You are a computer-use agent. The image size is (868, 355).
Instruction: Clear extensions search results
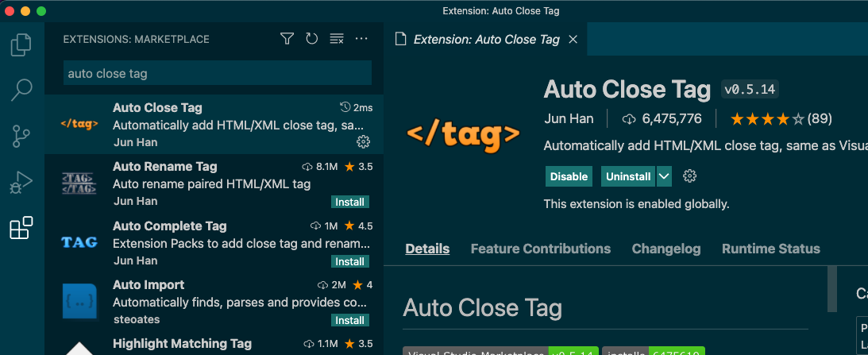pyautogui.click(x=337, y=39)
